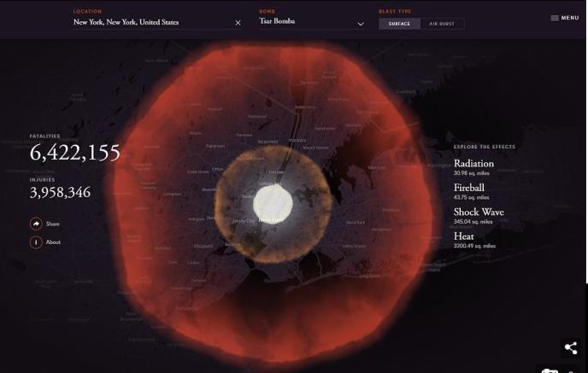The height and width of the screenshot is (373, 588).
Task: Click the injuries count 3,958,346
Action: pyautogui.click(x=60, y=193)
